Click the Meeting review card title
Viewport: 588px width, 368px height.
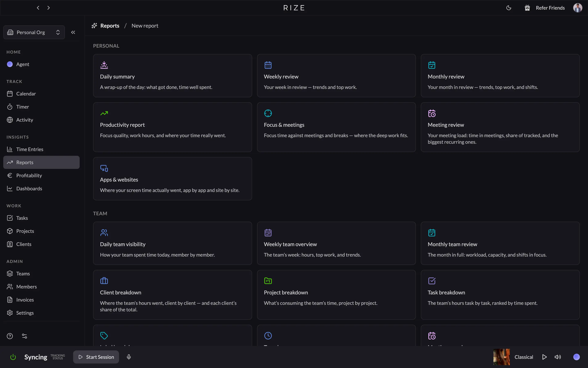click(x=446, y=125)
